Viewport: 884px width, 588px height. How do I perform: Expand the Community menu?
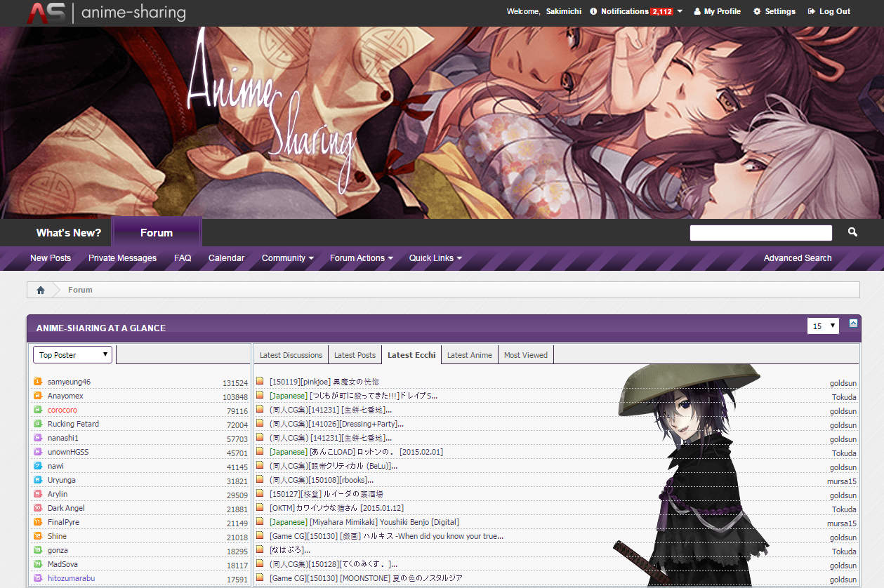(288, 258)
